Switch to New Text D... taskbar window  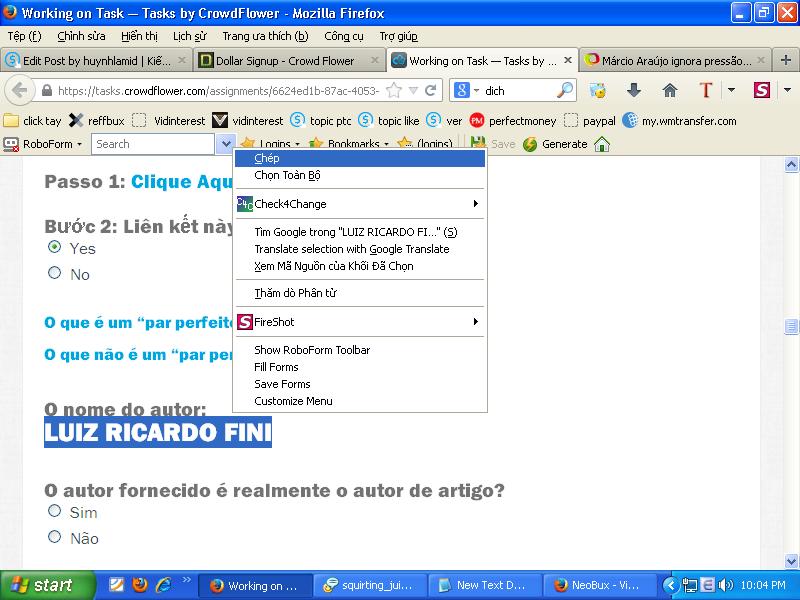[485, 585]
